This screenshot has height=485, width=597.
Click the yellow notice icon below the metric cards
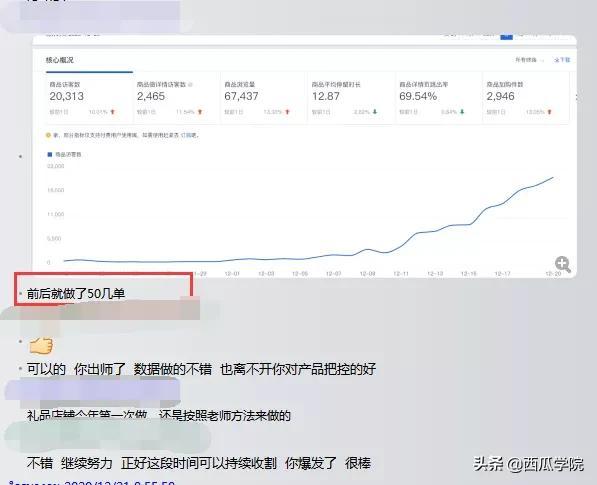(48, 135)
